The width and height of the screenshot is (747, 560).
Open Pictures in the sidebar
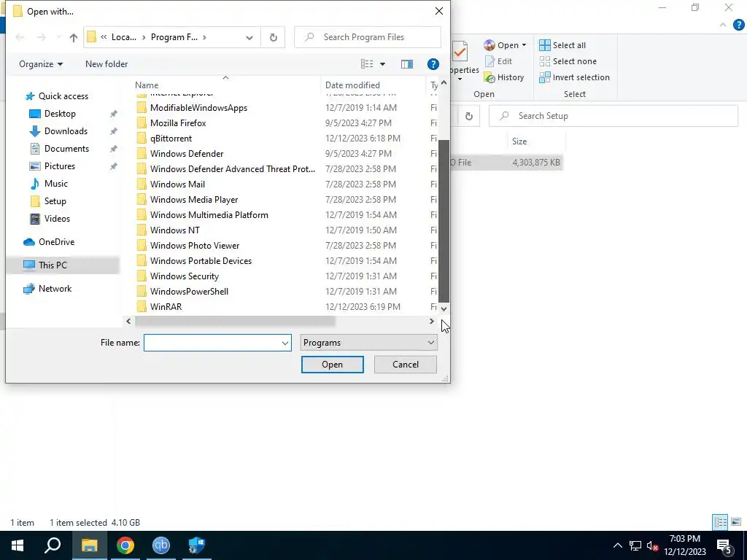pos(60,166)
